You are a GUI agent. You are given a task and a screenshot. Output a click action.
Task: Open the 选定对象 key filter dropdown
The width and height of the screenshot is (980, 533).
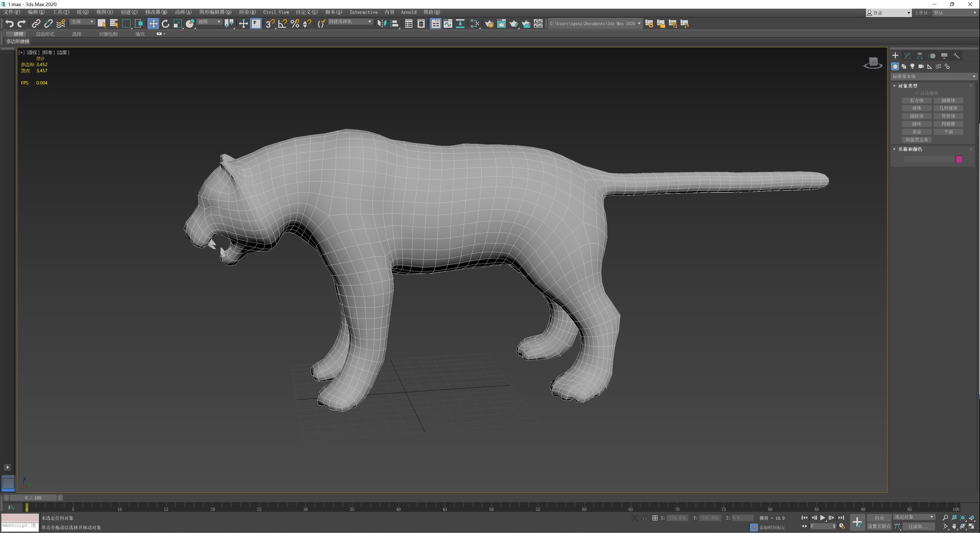[914, 517]
